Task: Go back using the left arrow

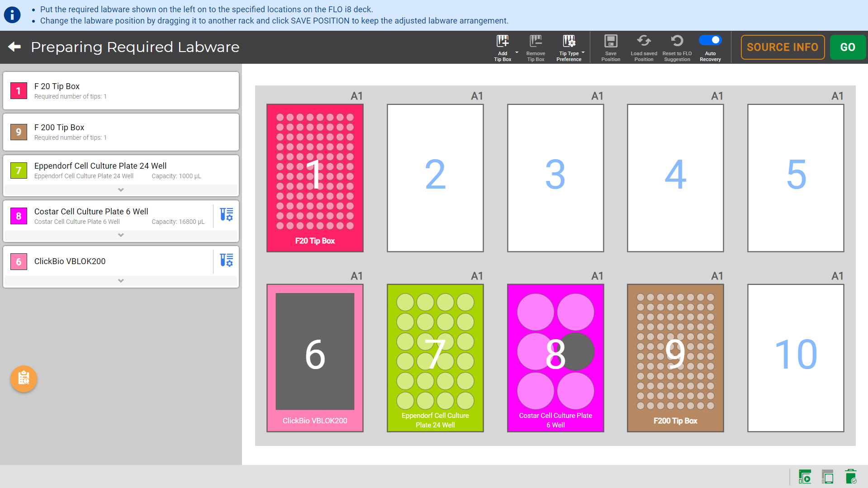Action: [14, 47]
